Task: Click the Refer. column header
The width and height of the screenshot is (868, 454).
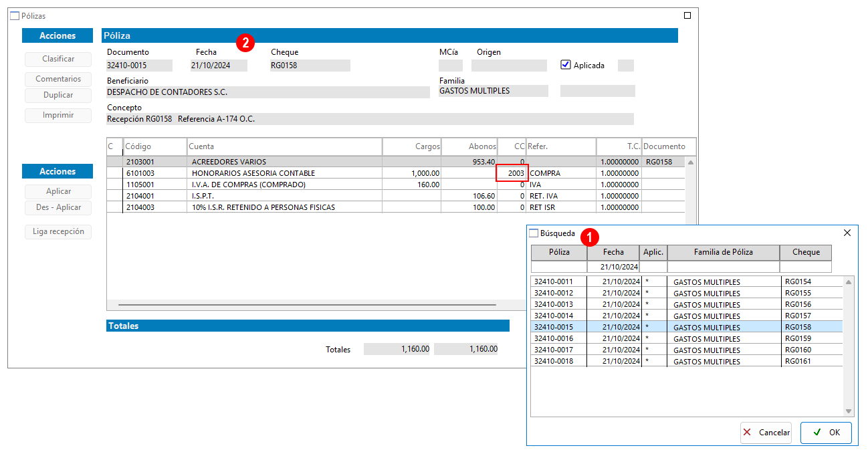Action: click(561, 146)
